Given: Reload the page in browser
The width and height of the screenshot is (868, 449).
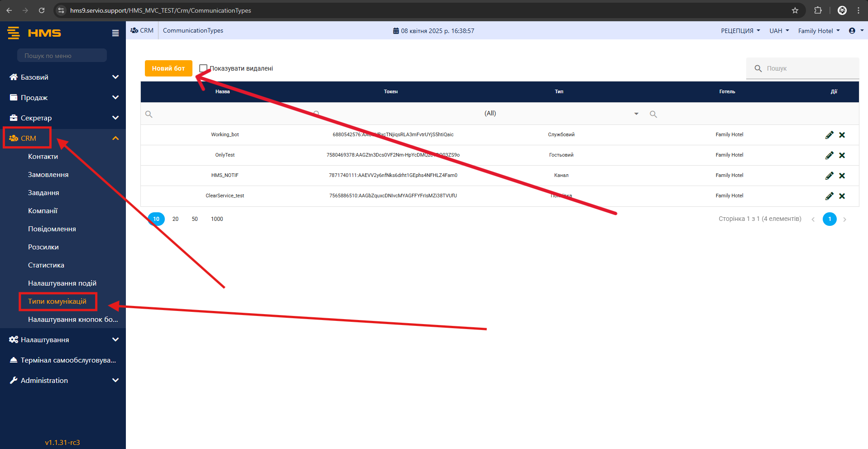Looking at the screenshot, I should (x=42, y=10).
